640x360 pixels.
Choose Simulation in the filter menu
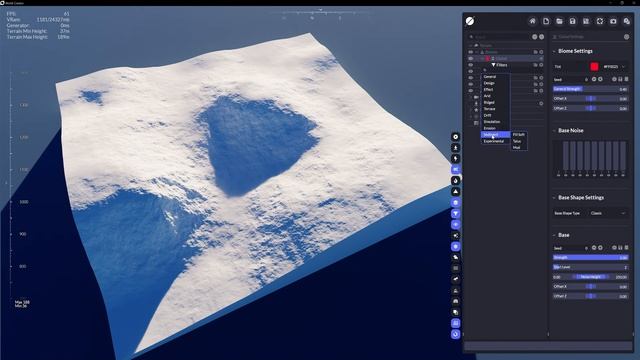coord(496,122)
